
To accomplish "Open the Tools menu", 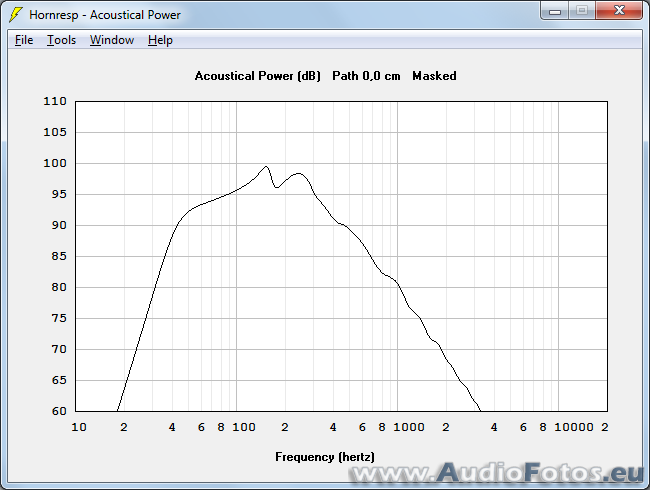I will click(x=61, y=40).
